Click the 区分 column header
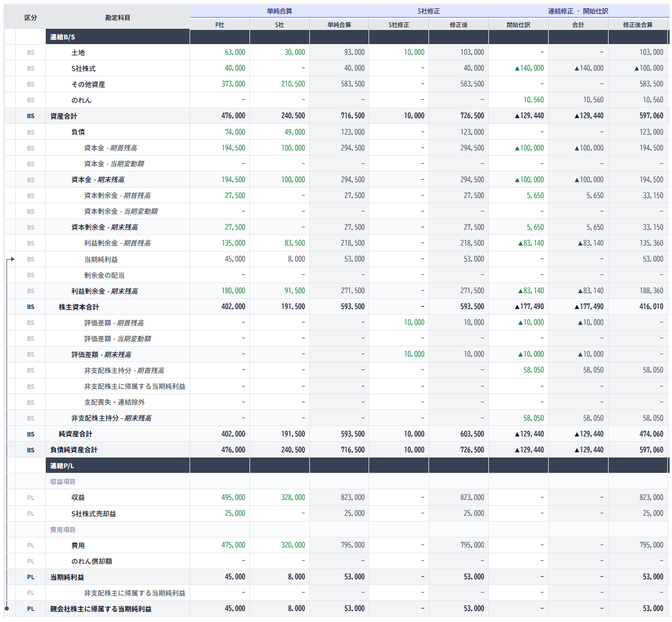 (31, 18)
